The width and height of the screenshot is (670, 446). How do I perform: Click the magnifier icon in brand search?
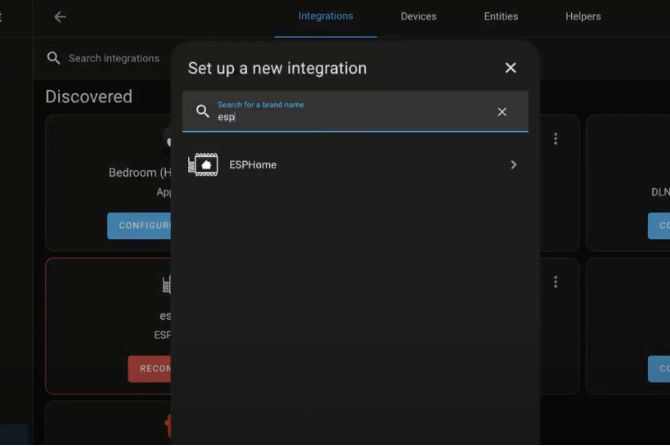203,112
